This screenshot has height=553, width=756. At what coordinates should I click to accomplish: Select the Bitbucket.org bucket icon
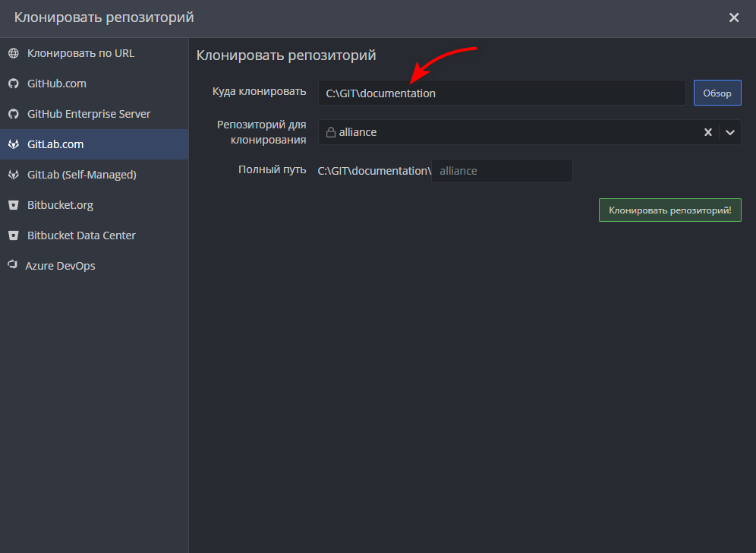pyautogui.click(x=12, y=204)
